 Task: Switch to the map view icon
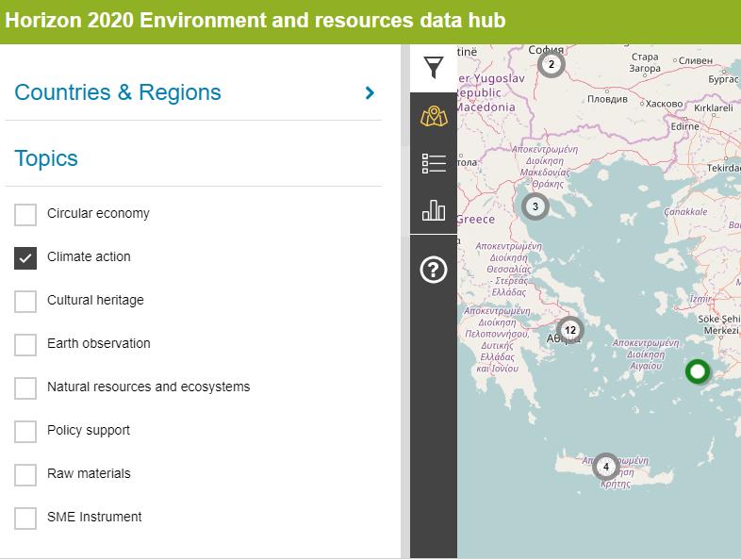coord(434,116)
